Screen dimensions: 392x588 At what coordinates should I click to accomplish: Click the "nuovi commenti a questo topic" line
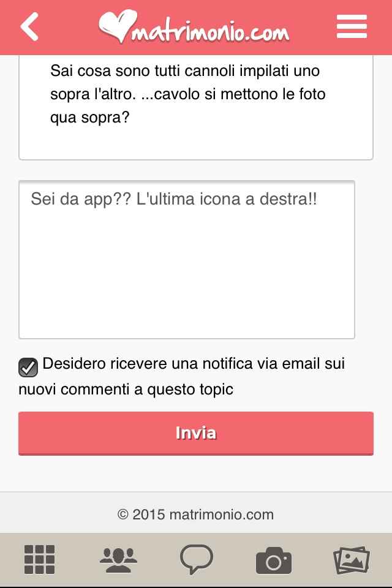(126, 389)
